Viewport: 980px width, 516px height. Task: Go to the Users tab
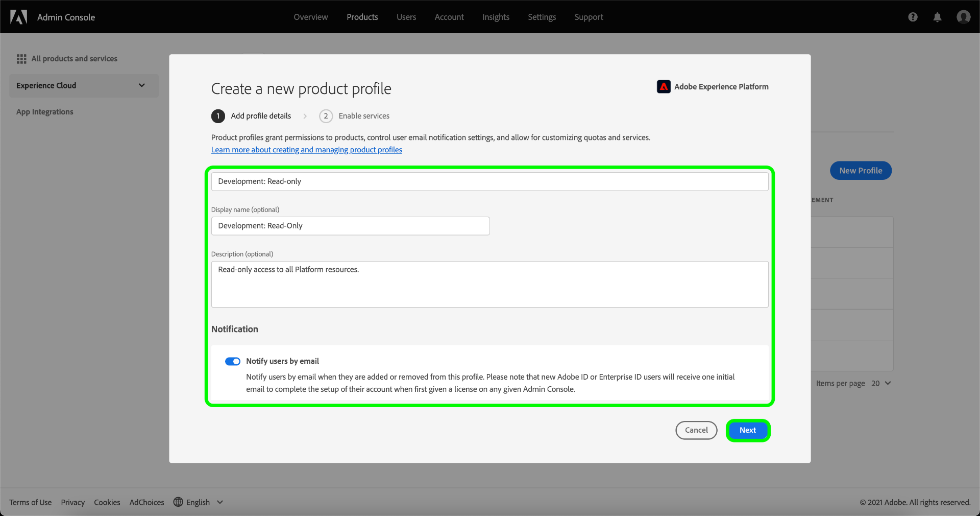pos(406,17)
